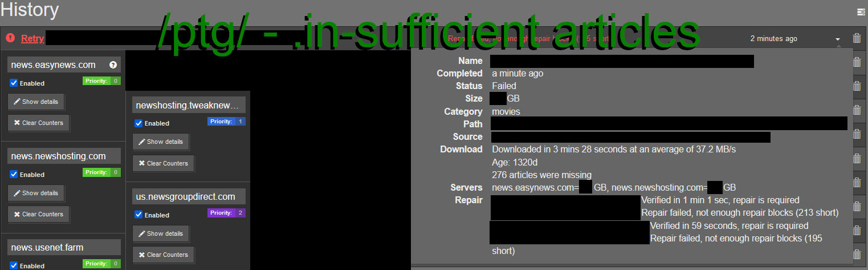This screenshot has height=270, width=868.
Task: Show details for news.easynews.com
Action: click(36, 102)
